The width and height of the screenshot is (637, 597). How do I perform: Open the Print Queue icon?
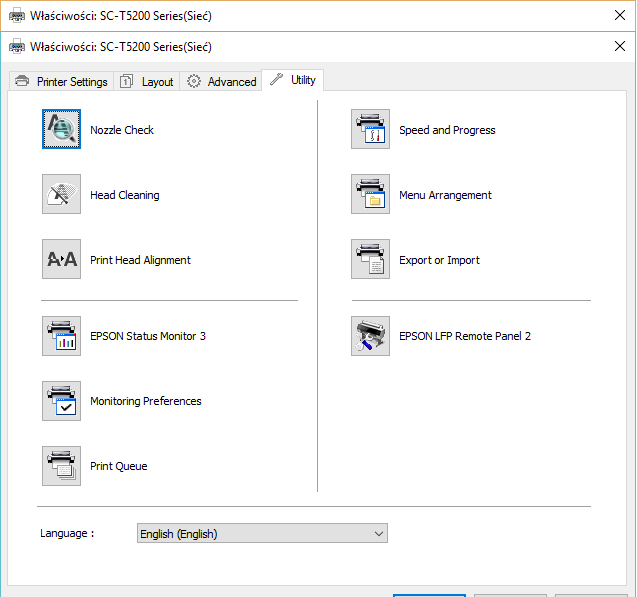coord(61,466)
